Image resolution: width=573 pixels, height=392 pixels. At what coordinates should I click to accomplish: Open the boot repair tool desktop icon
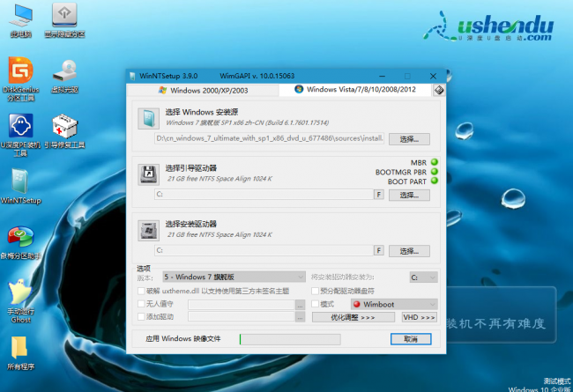[x=64, y=131]
